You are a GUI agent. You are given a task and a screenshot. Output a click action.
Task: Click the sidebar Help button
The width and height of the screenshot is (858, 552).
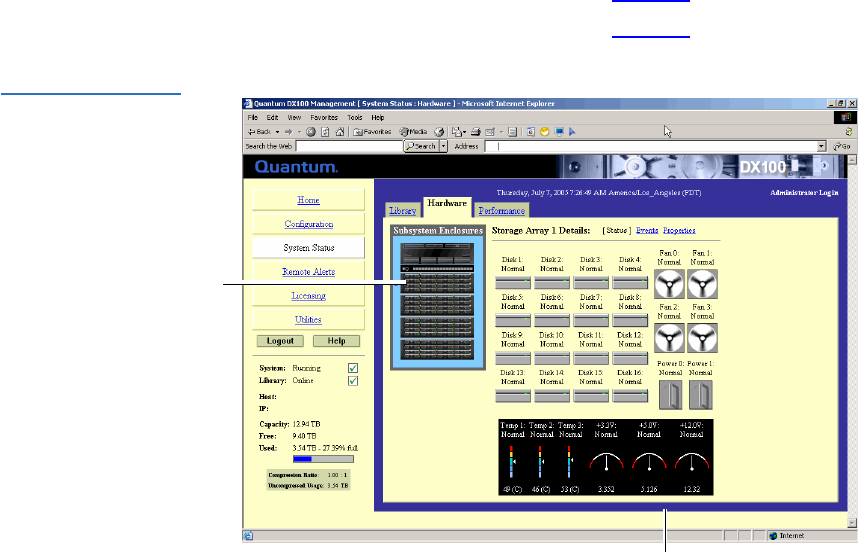[337, 341]
